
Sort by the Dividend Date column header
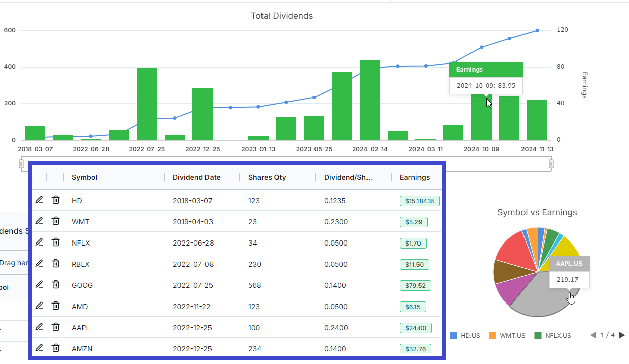tap(196, 177)
